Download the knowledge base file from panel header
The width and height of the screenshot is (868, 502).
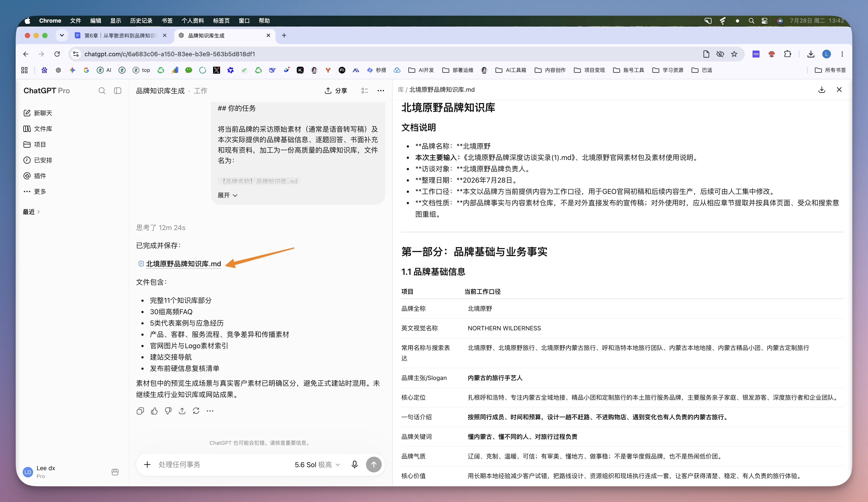(x=822, y=90)
